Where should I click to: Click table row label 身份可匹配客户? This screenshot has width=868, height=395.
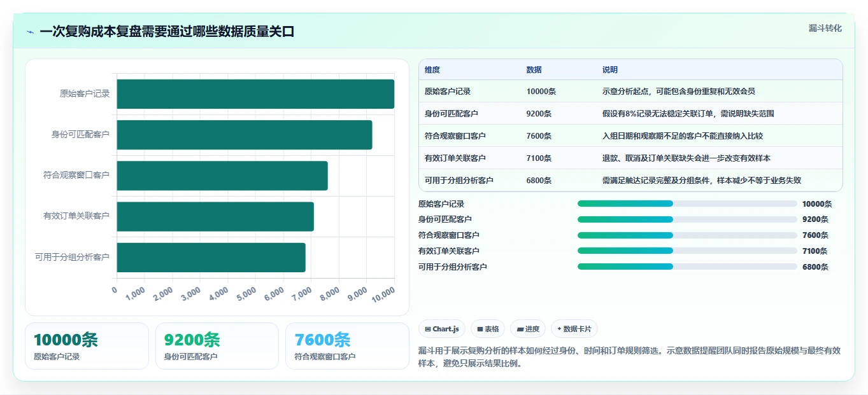[452, 114]
